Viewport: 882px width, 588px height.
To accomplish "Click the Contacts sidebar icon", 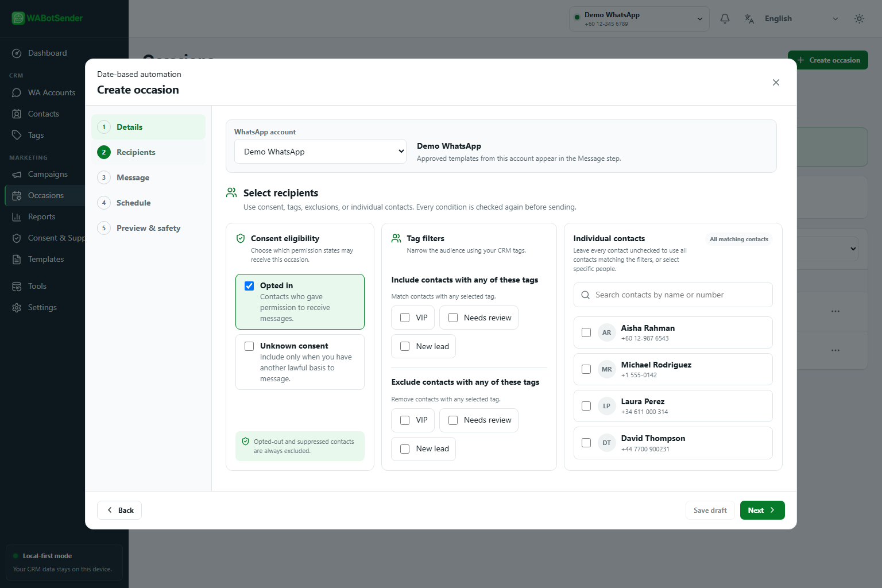I will pos(17,114).
